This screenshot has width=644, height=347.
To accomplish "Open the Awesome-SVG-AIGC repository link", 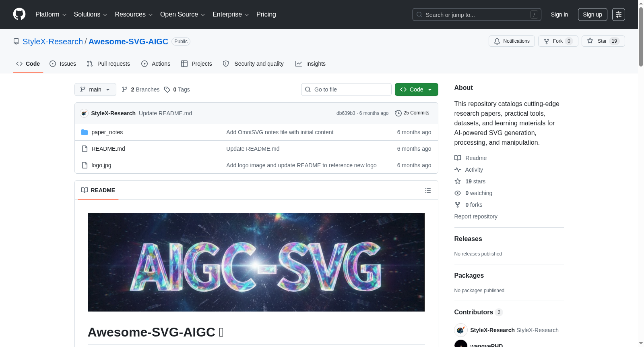I will 128,42.
